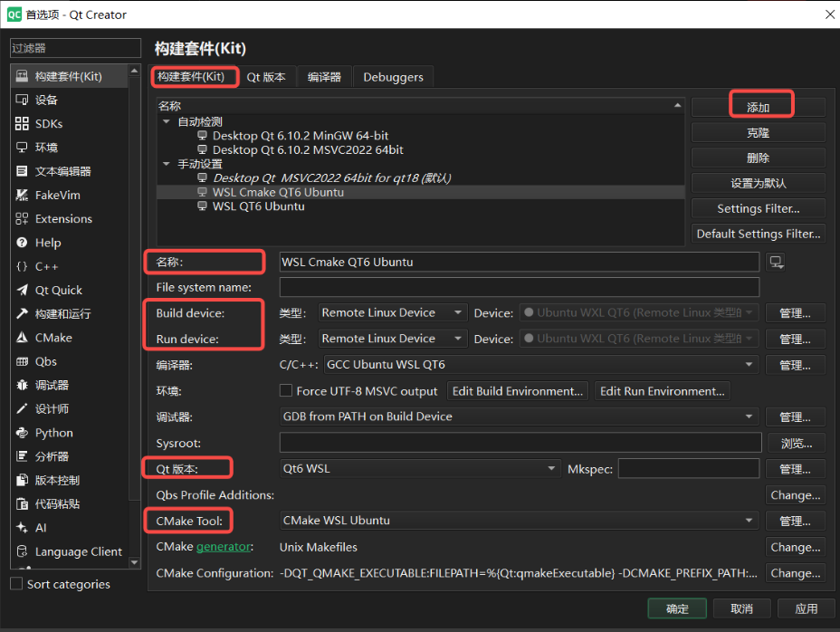Click the 克隆 clone button
The height and width of the screenshot is (632, 840).
pyautogui.click(x=758, y=132)
